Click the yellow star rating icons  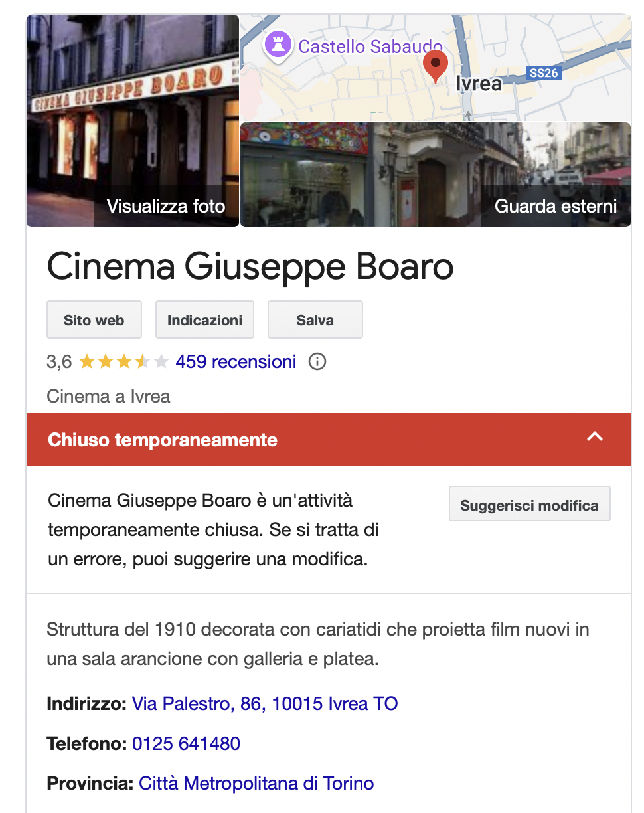click(123, 362)
